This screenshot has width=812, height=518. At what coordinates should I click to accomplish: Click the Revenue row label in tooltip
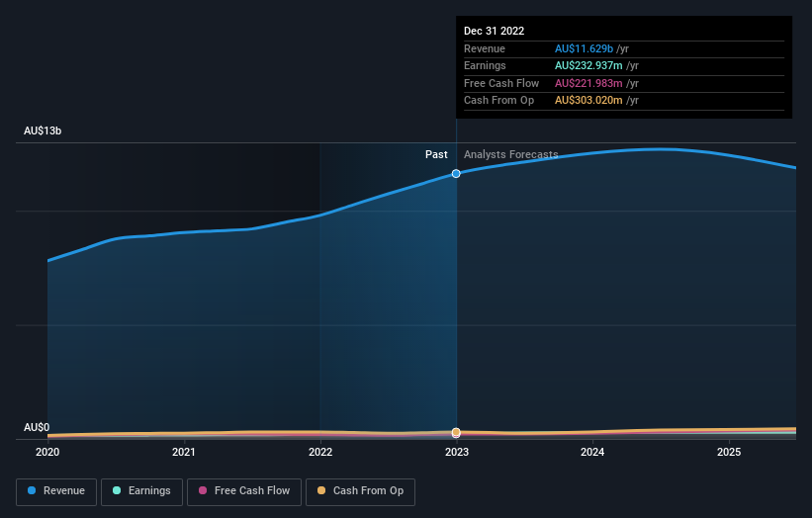485,48
